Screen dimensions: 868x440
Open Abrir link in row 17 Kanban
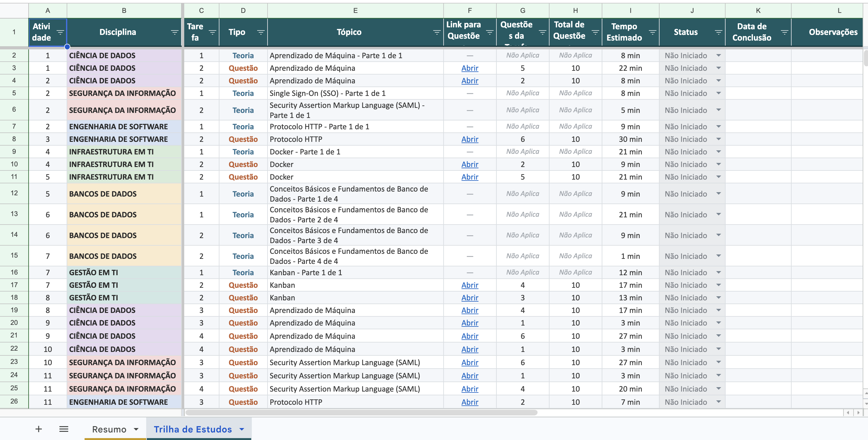tap(470, 285)
